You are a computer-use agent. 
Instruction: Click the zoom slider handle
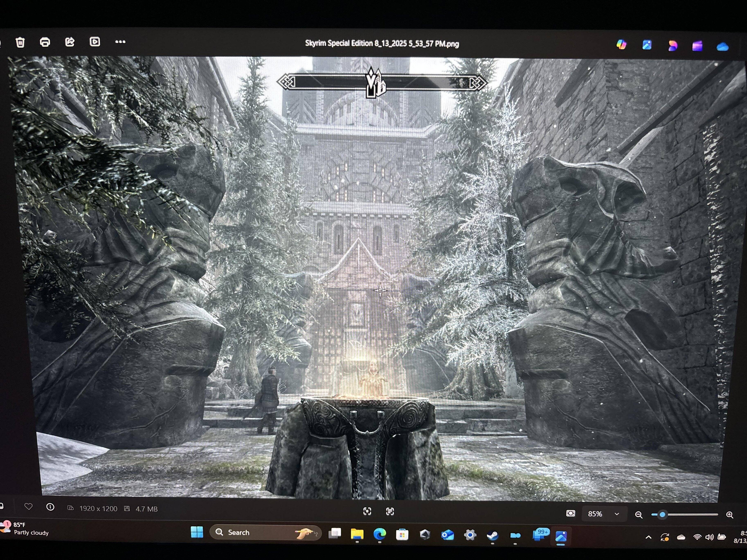[662, 514]
